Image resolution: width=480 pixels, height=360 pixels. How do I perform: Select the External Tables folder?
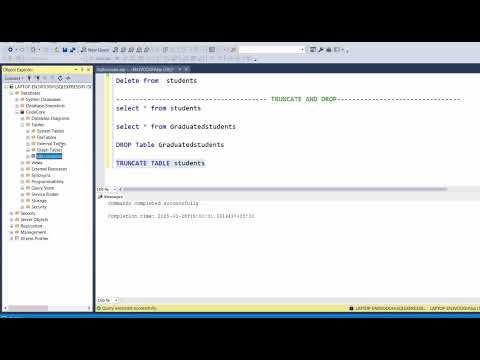coord(51,144)
